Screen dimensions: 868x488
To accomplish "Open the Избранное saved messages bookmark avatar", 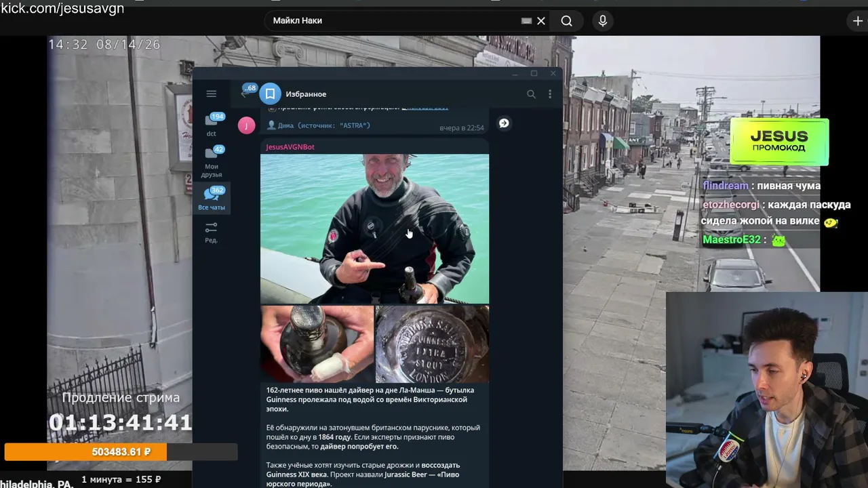I will (x=270, y=94).
